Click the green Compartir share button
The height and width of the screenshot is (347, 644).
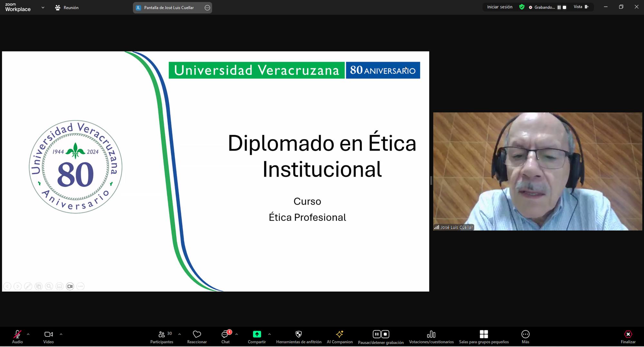pyautogui.click(x=257, y=337)
